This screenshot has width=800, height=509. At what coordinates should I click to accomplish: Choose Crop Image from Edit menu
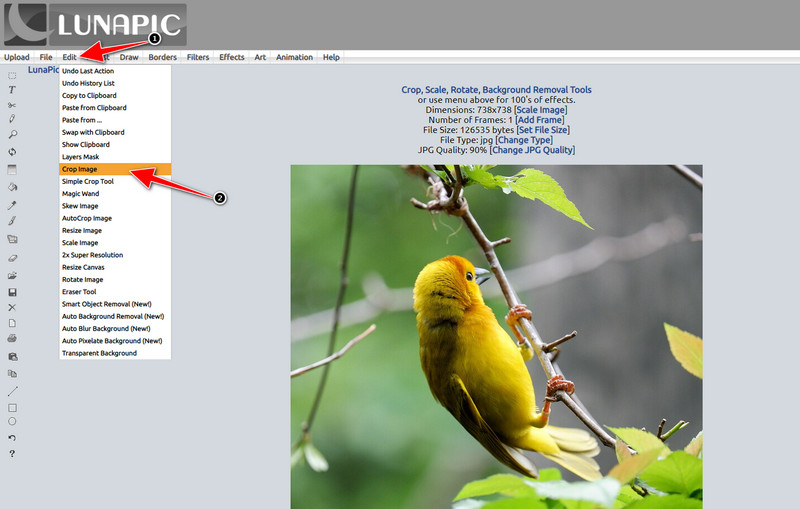tap(80, 170)
